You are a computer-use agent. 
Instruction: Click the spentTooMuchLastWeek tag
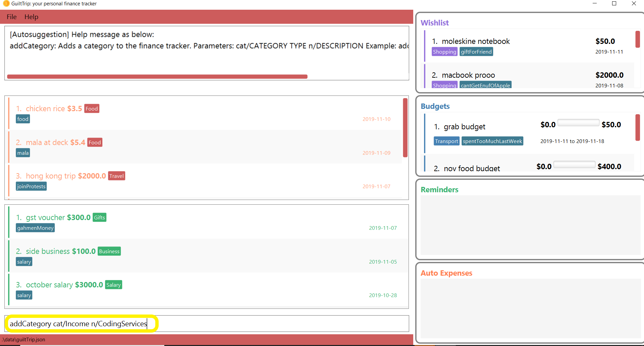[x=492, y=141]
